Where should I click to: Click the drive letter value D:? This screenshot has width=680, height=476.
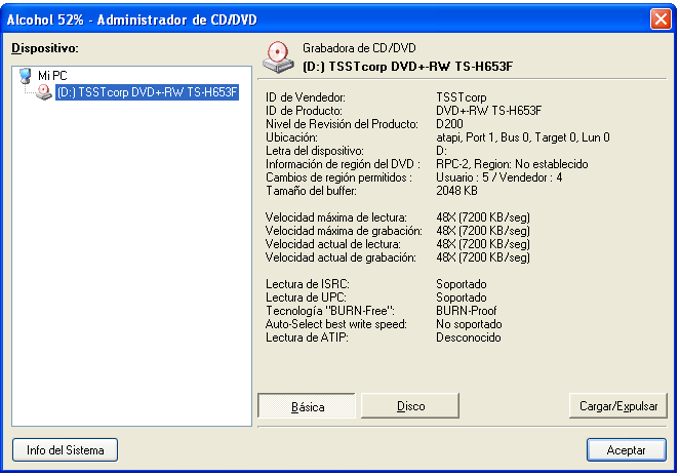tap(441, 151)
